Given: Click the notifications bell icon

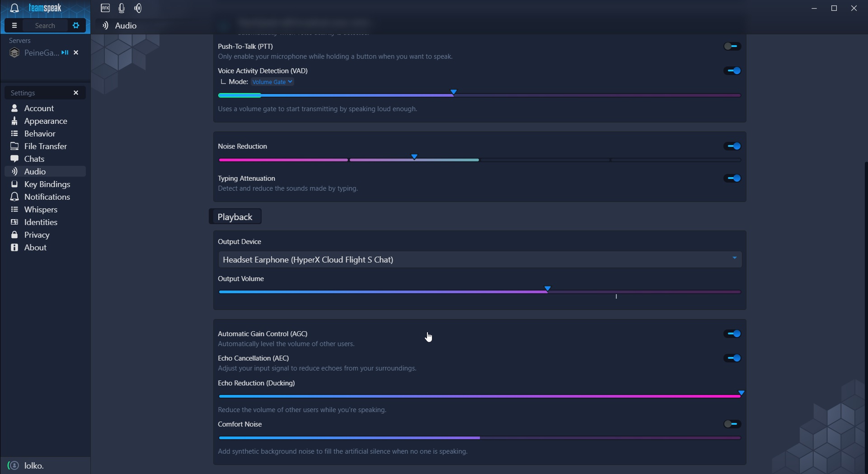Looking at the screenshot, I should 14,8.
